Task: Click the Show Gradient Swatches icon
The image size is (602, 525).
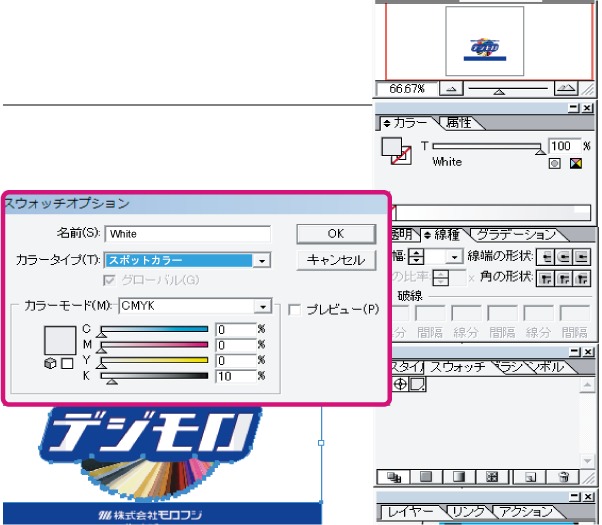Action: tap(458, 477)
